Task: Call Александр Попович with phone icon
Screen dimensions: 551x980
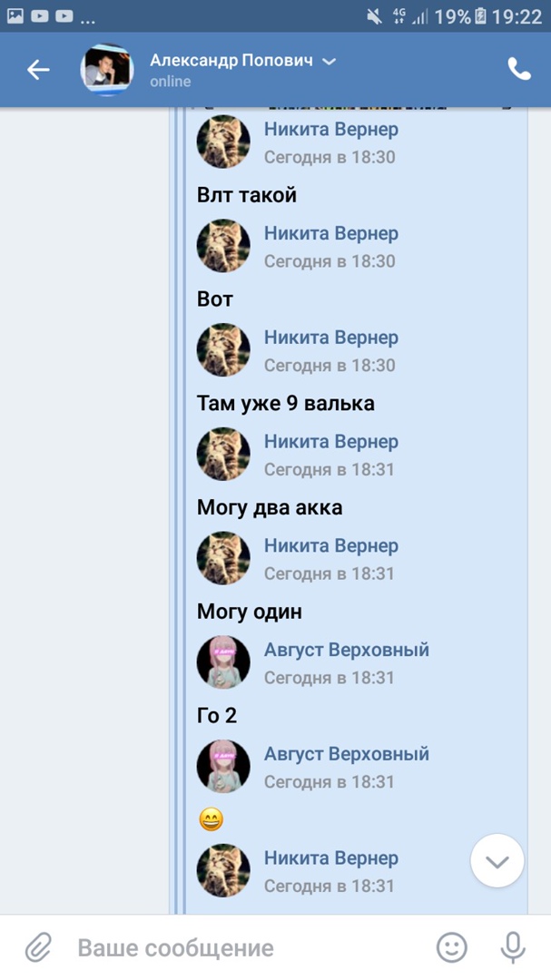Action: pos(518,70)
